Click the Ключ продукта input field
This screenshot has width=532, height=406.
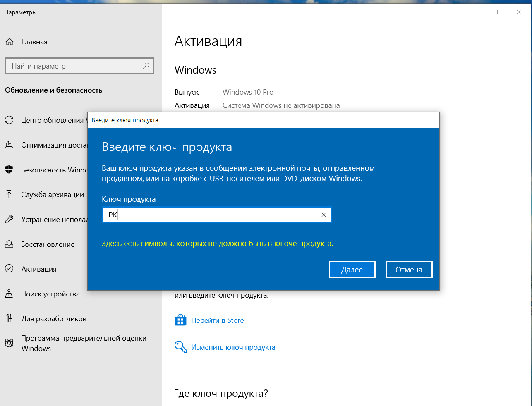[x=216, y=215]
